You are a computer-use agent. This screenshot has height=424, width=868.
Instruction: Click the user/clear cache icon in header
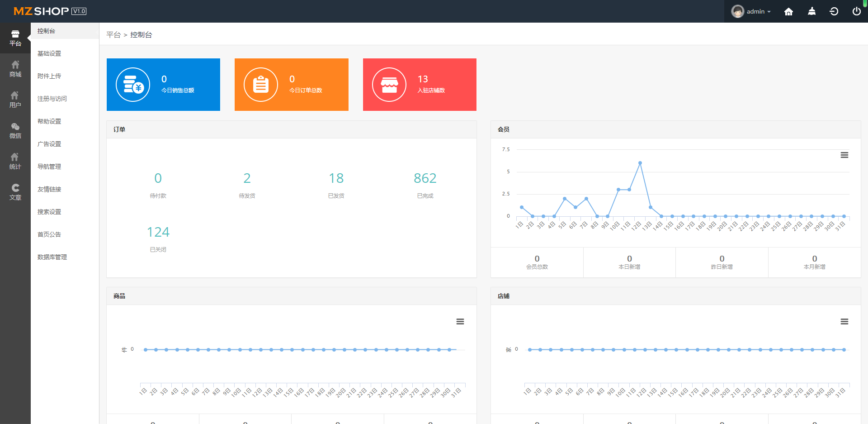[811, 11]
